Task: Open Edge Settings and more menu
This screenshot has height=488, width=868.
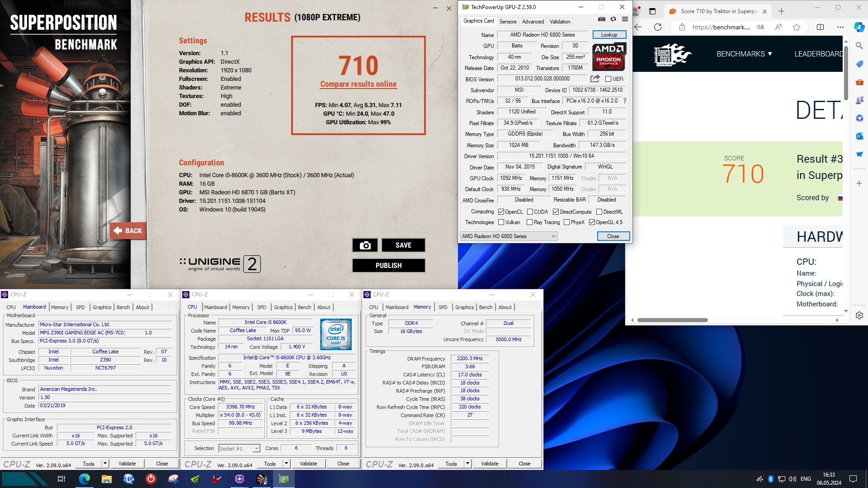Action: point(840,27)
